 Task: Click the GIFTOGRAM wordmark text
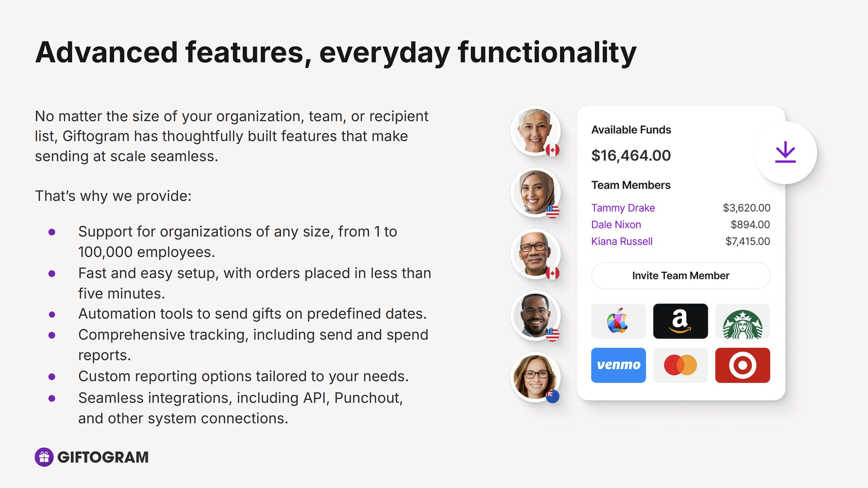103,457
